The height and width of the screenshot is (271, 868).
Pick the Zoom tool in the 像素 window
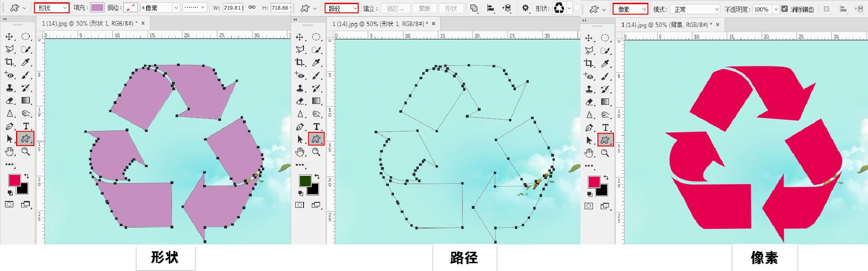(x=605, y=153)
